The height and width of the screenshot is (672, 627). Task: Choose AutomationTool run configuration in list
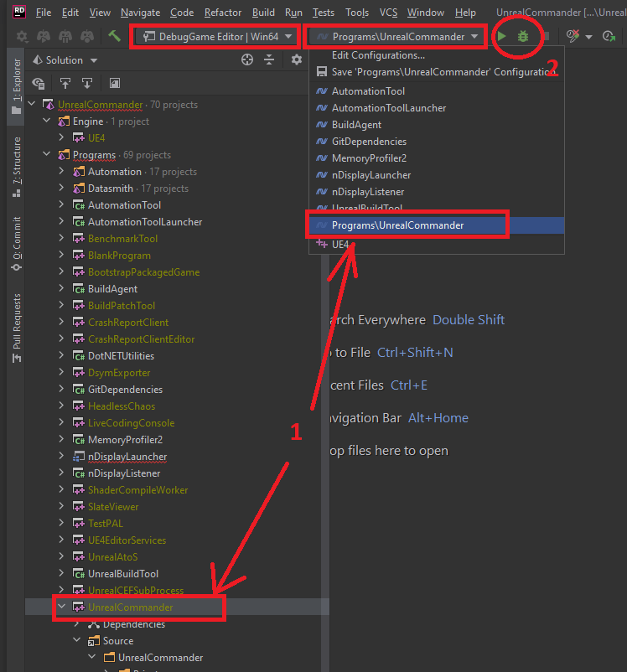click(437, 91)
